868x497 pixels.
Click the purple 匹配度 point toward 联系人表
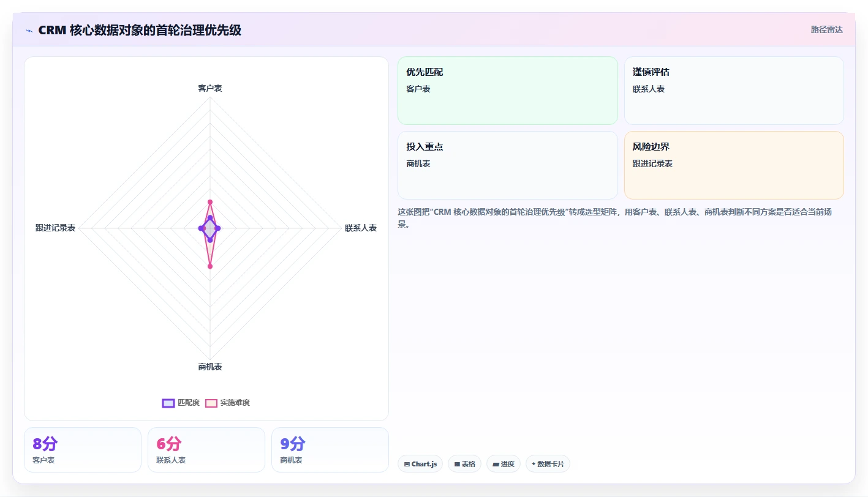219,228
